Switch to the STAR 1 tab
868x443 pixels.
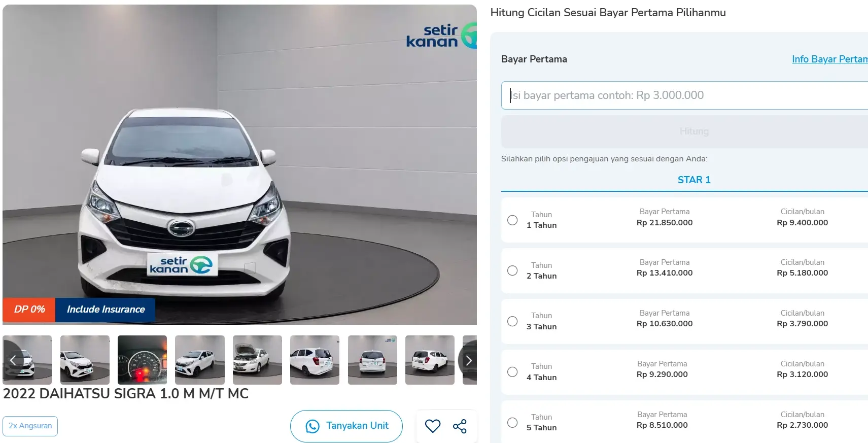click(693, 180)
